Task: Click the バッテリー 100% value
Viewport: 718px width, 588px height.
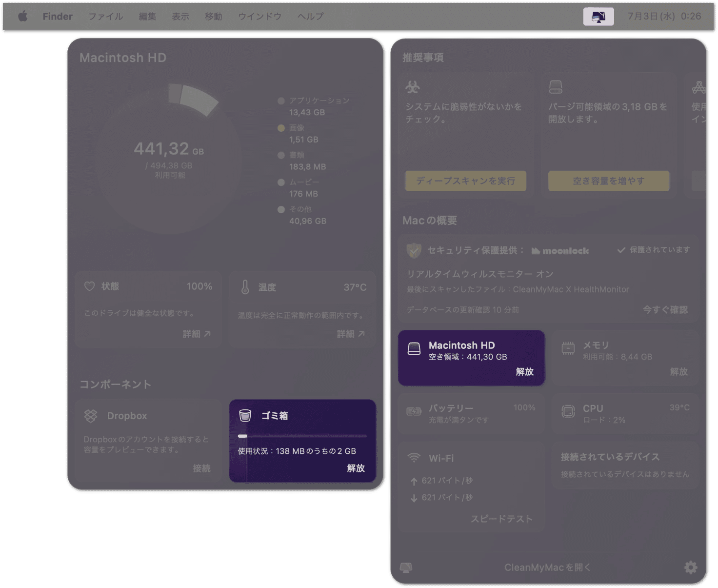Action: [524, 407]
